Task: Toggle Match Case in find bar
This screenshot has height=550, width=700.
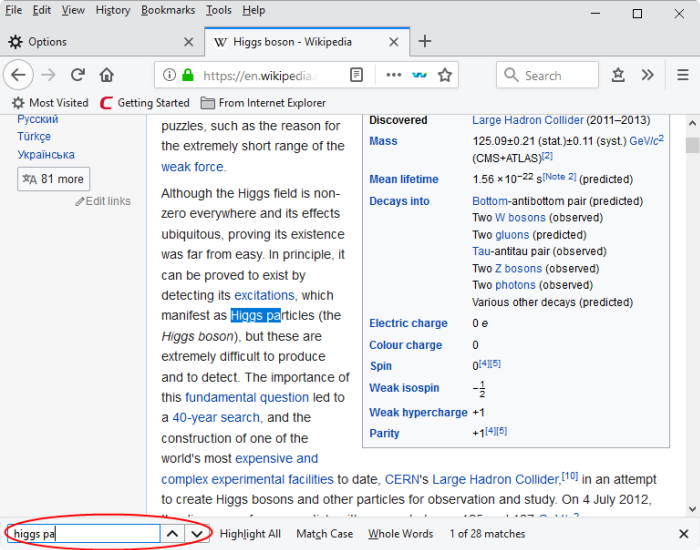Action: click(325, 534)
